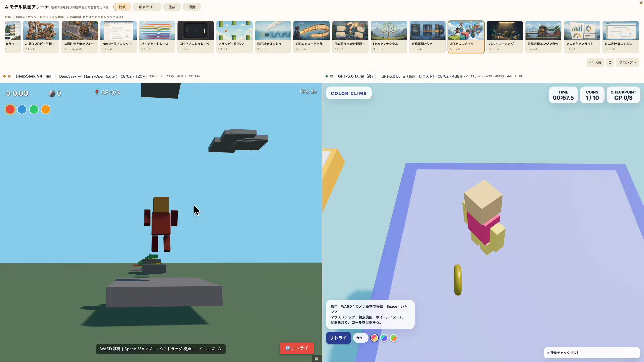The image size is (644, 362).
Task: Expand the 仕様チェックリスト disclosure
Action: coord(592,353)
